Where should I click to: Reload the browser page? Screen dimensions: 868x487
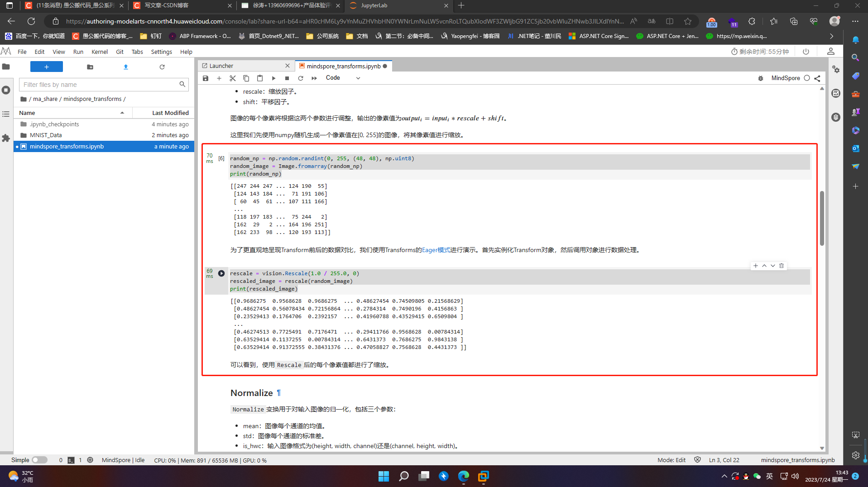point(31,21)
